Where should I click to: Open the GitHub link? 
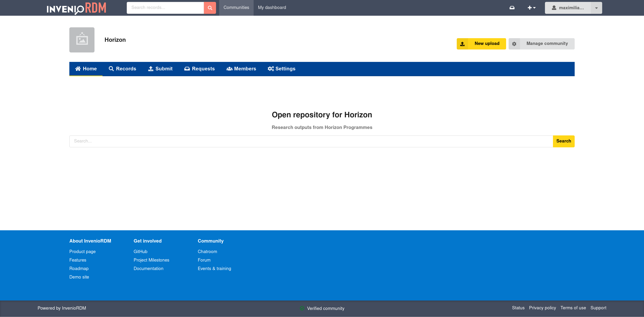pyautogui.click(x=141, y=251)
